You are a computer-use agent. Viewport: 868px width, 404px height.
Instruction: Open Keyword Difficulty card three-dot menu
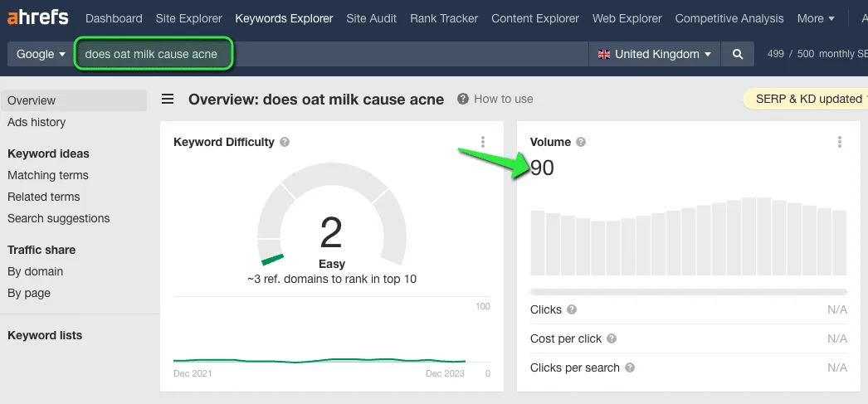[483, 142]
